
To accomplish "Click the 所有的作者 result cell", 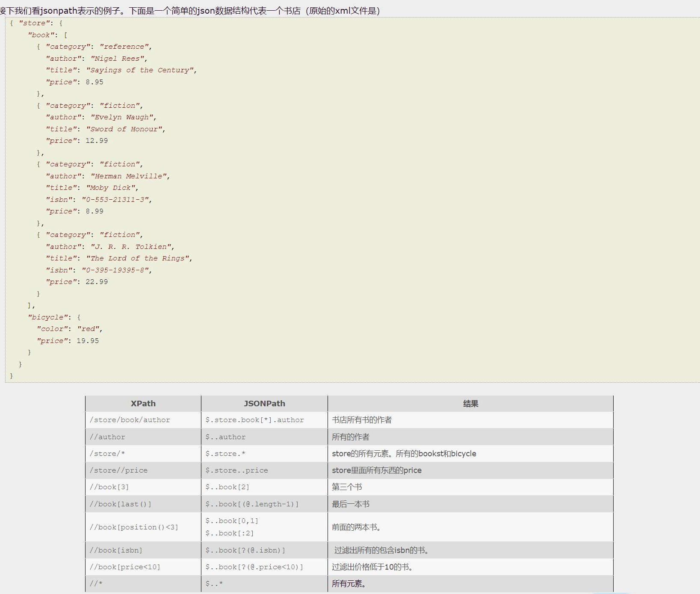I will click(x=470, y=437).
